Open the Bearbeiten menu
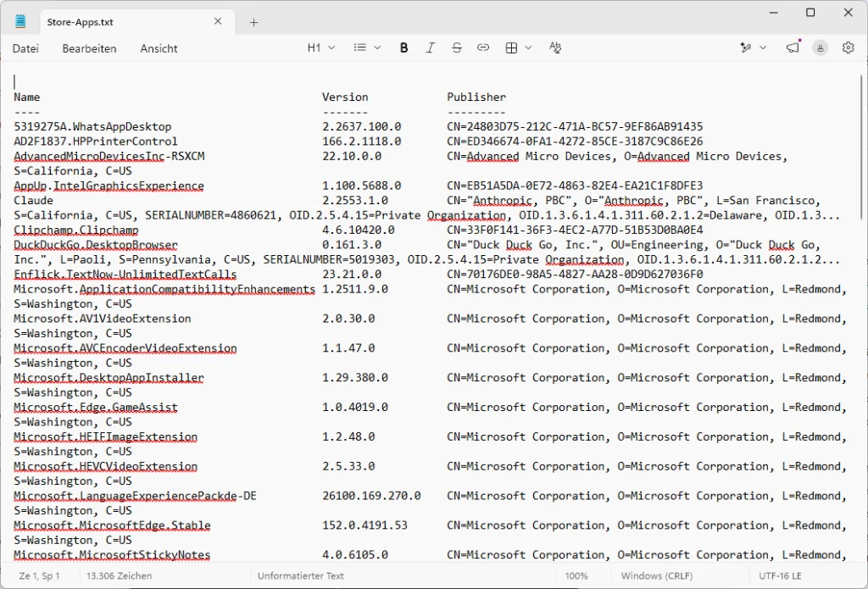Viewport: 868px width, 589px height. point(89,48)
